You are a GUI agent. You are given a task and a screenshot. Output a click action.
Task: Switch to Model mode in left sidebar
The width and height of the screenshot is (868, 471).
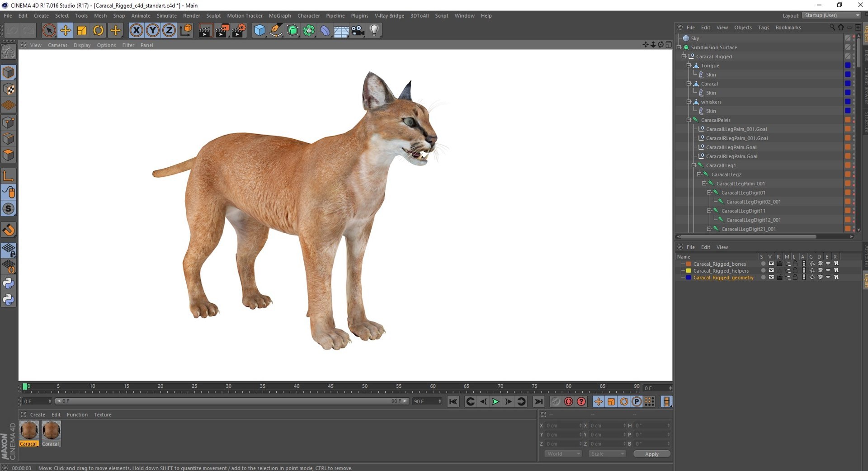(x=9, y=72)
